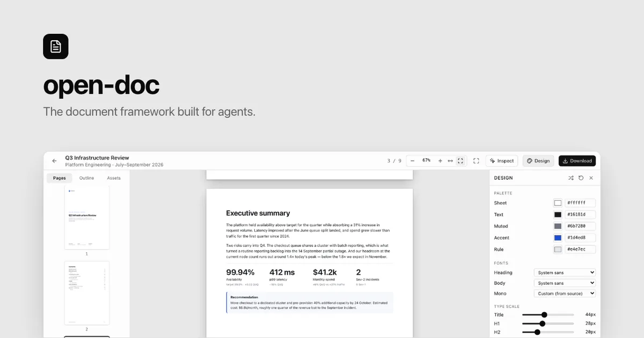
Task: Switch to the Outline tab
Action: [86, 178]
